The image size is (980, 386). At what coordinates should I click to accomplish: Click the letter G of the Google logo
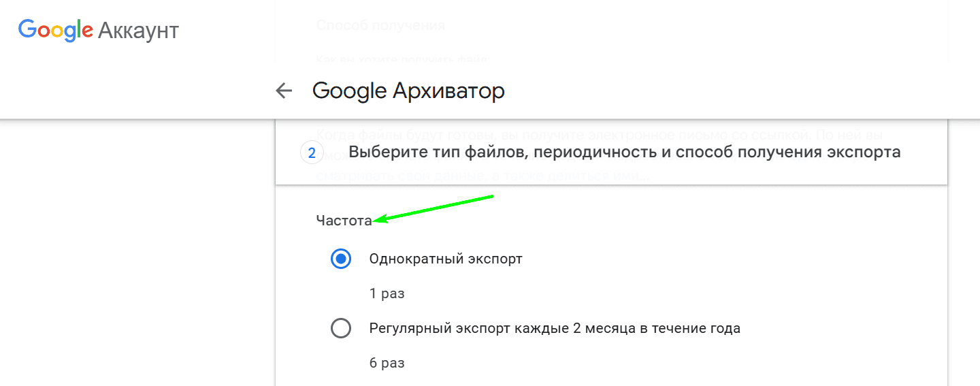[27, 30]
